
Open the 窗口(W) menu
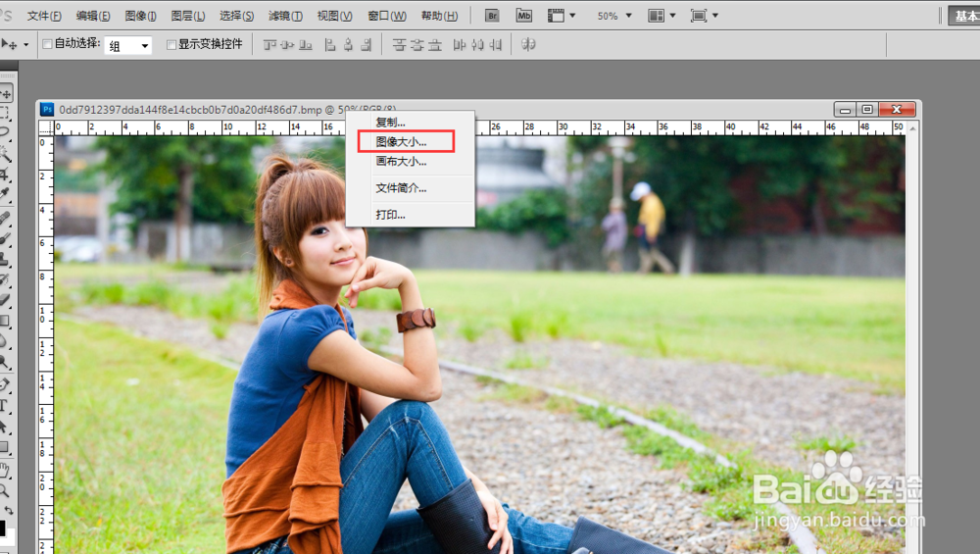(x=387, y=16)
